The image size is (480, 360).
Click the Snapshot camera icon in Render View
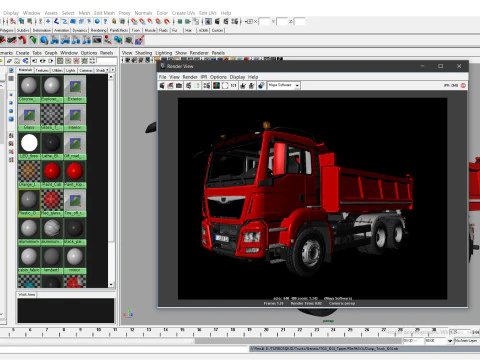[x=179, y=86]
